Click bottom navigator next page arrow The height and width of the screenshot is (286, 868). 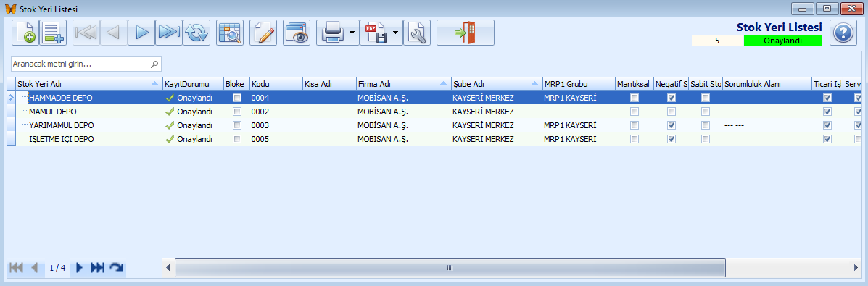pos(79,268)
